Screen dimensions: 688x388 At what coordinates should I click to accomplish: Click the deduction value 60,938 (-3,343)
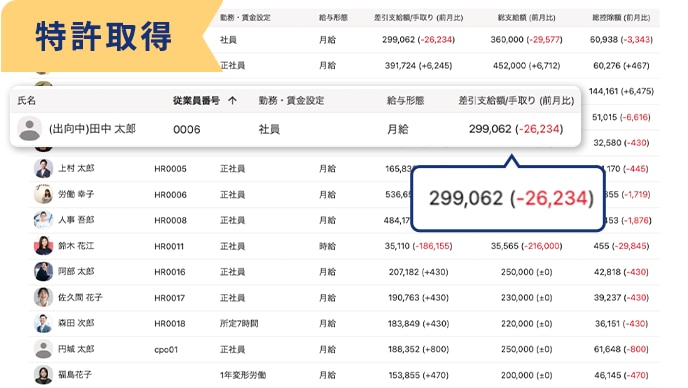point(621,40)
